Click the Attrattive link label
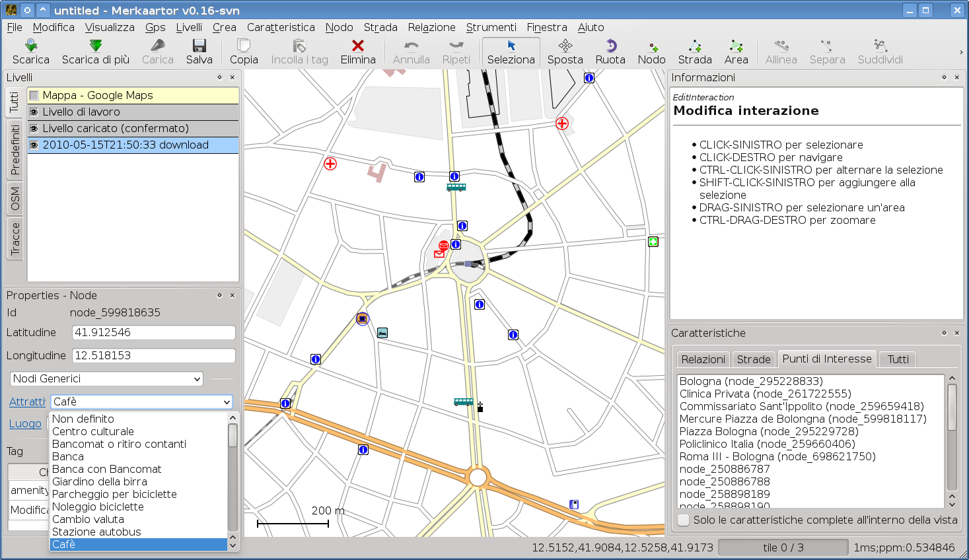The width and height of the screenshot is (969, 560). click(27, 402)
